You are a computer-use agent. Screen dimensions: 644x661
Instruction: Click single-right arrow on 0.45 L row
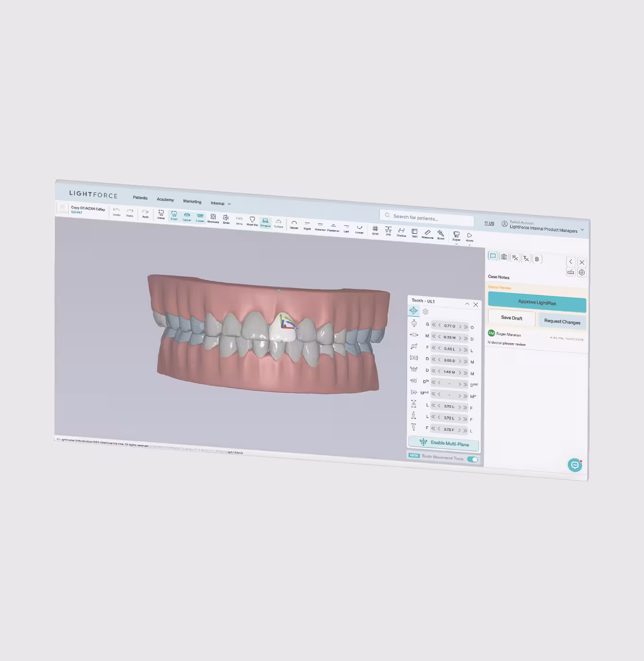pos(460,349)
